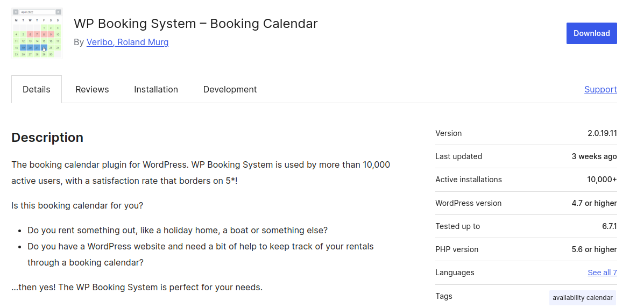Open the Veribo, Roland Murg author link
The height and width of the screenshot is (308, 644).
click(128, 42)
